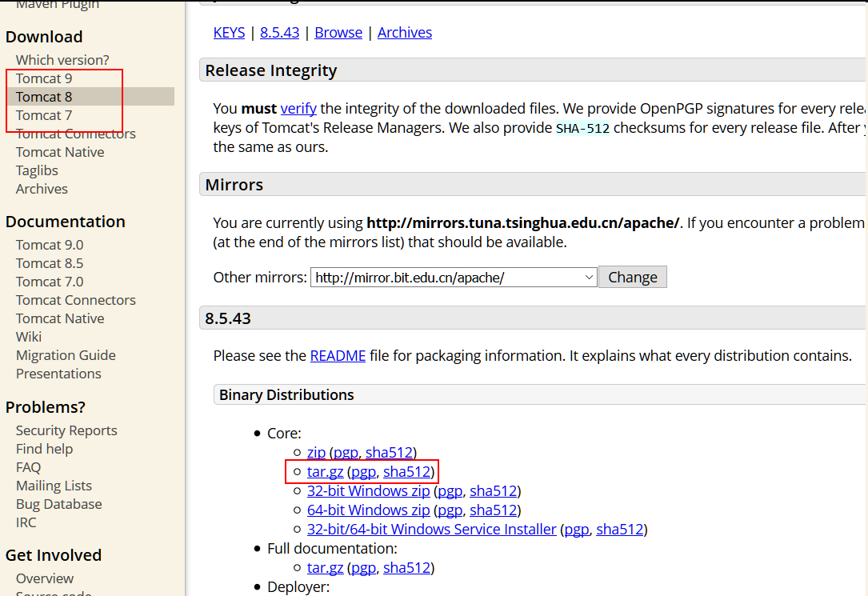Click the verify link
868x596 pixels.
(298, 109)
